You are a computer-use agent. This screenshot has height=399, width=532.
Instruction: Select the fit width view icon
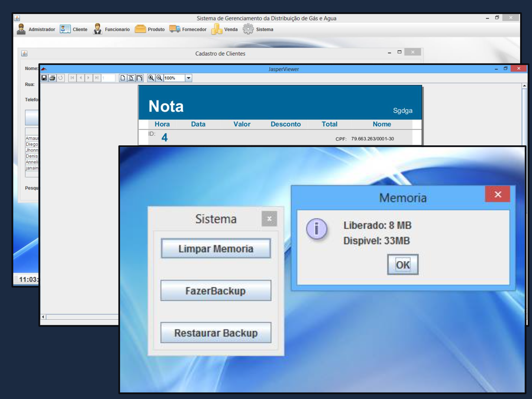[139, 78]
